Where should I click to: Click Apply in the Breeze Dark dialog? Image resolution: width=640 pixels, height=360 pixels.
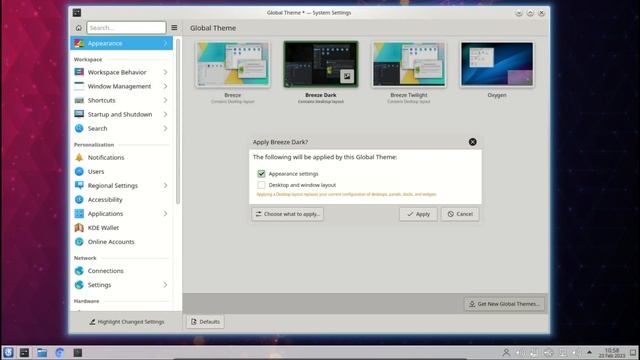click(x=418, y=214)
